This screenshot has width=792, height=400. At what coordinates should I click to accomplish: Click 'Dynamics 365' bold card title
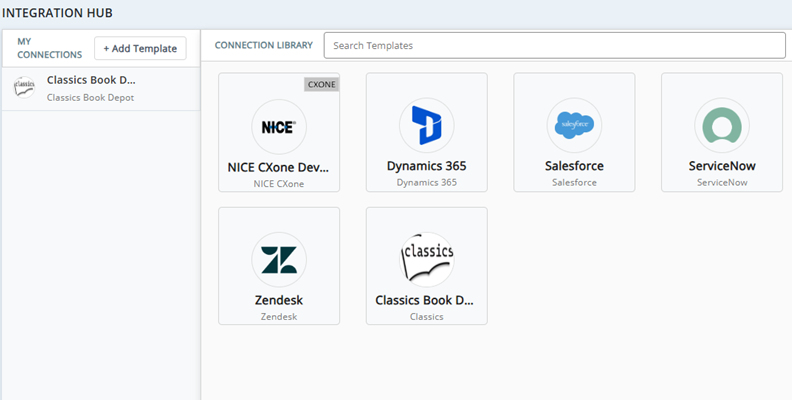pos(426,166)
